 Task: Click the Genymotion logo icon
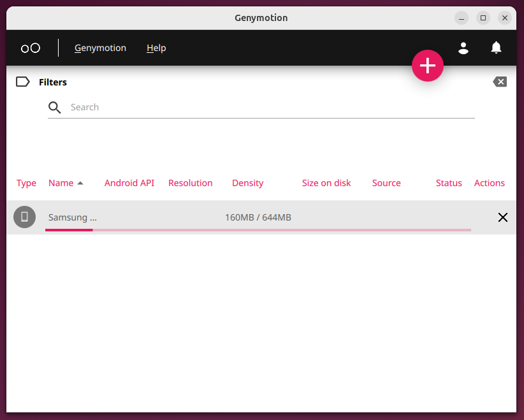tap(31, 48)
